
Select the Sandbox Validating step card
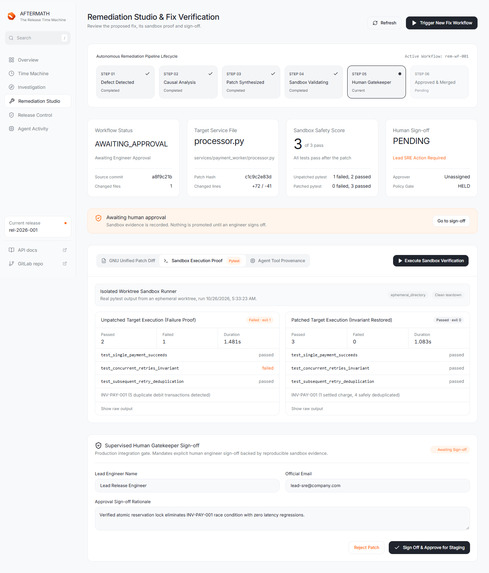(314, 82)
